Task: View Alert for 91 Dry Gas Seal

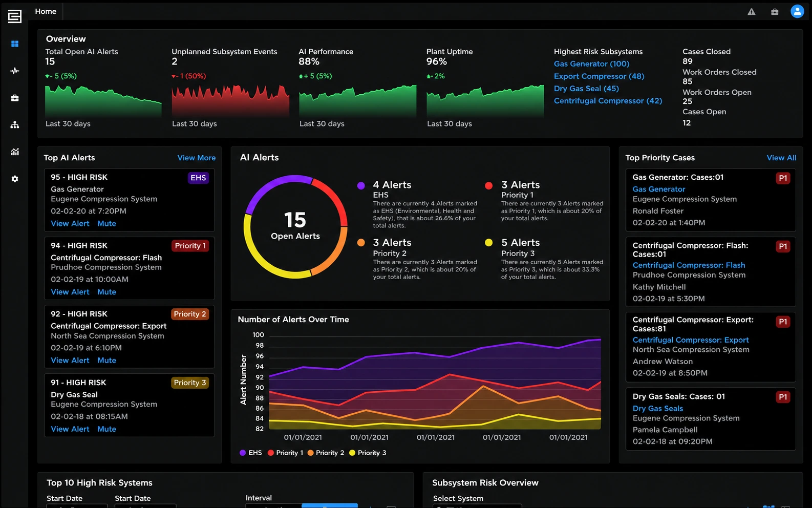Action: [x=70, y=429]
